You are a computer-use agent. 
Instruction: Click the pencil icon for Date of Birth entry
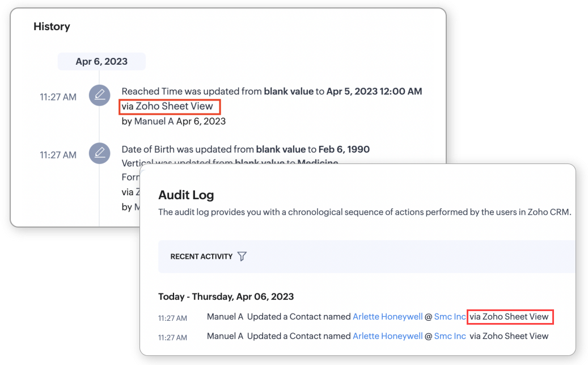pyautogui.click(x=100, y=153)
